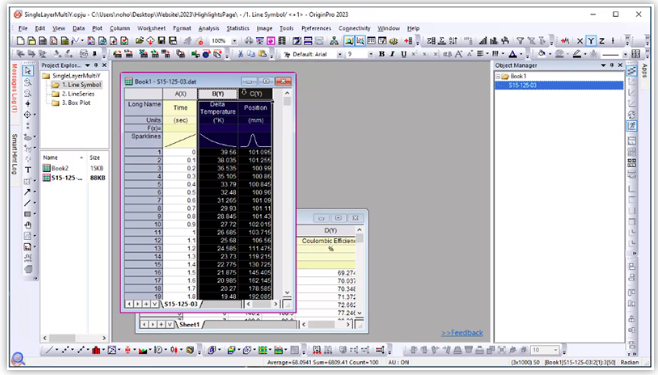Open the File menu
658x375 pixels.
coord(23,28)
